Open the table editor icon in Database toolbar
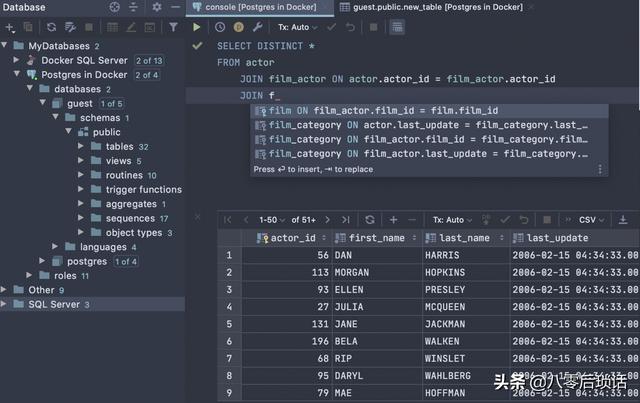The height and width of the screenshot is (403, 640). coord(112,27)
